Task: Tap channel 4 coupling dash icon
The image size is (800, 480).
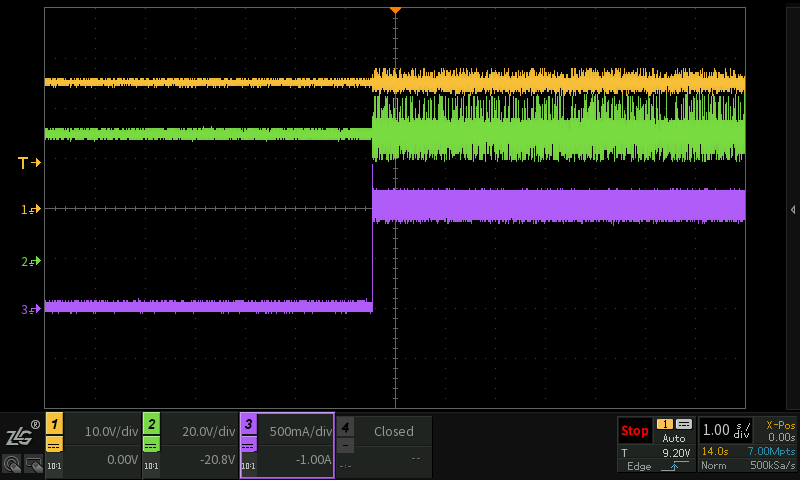Action: [345, 445]
